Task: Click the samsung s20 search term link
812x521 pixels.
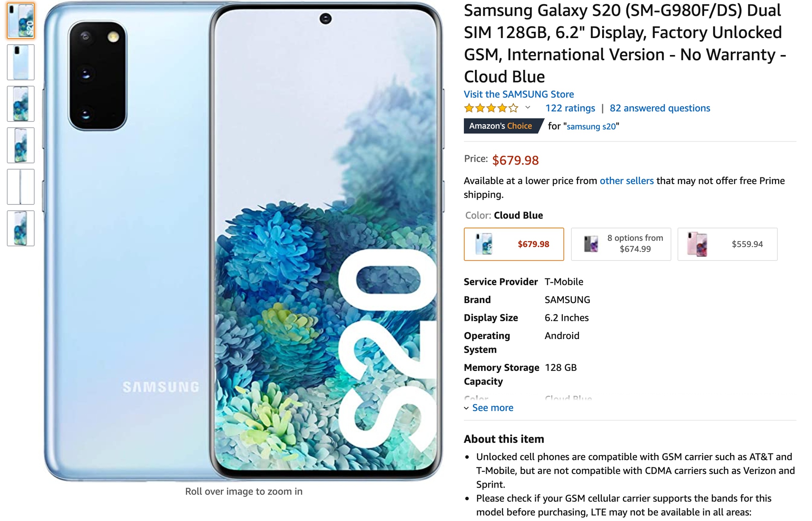Action: pyautogui.click(x=591, y=126)
